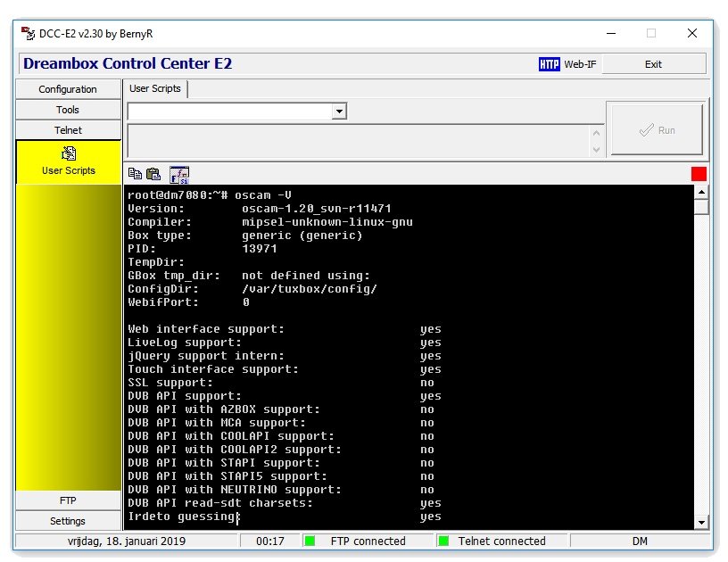This screenshot has height=562, width=728.
Task: Click the clock "00:17" in status bar
Action: tap(270, 541)
